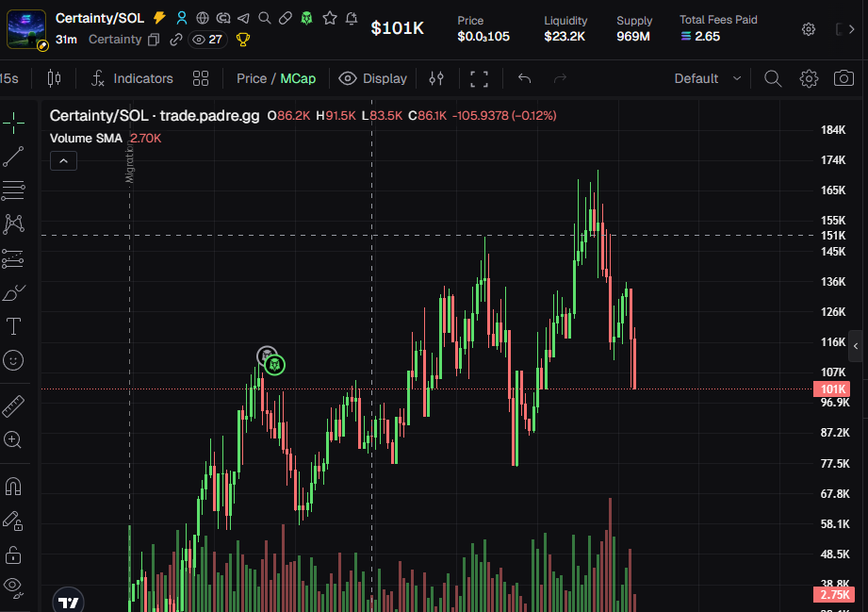Image resolution: width=868 pixels, height=612 pixels.
Task: Open the blue person profile icon
Action: [x=182, y=18]
